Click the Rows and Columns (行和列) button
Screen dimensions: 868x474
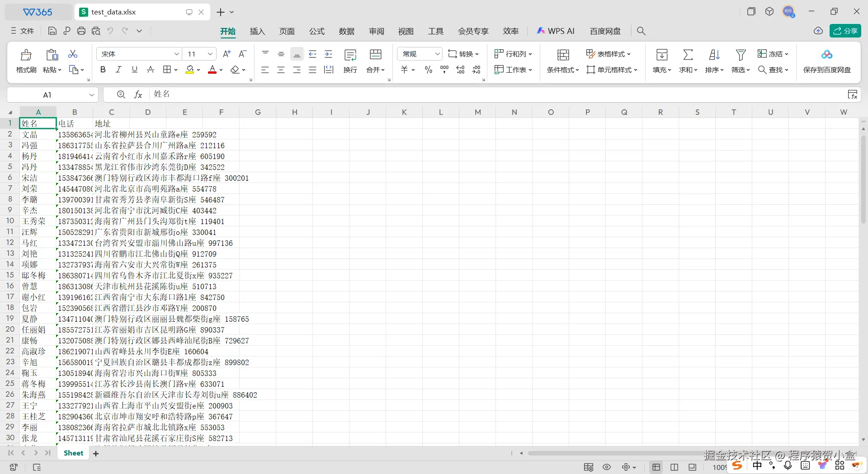(513, 54)
